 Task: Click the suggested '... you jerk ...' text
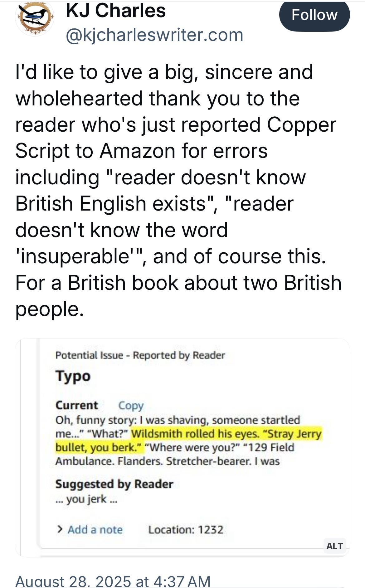tap(86, 499)
